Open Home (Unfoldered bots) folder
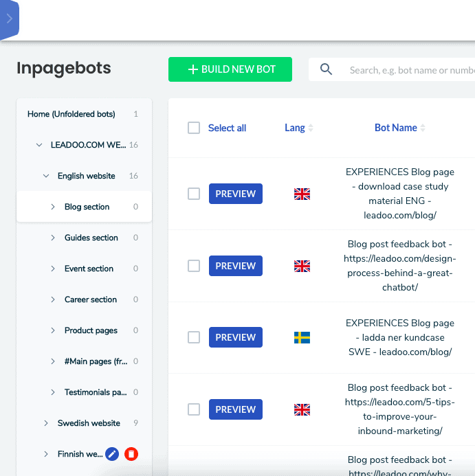475x476 pixels. pos(71,114)
